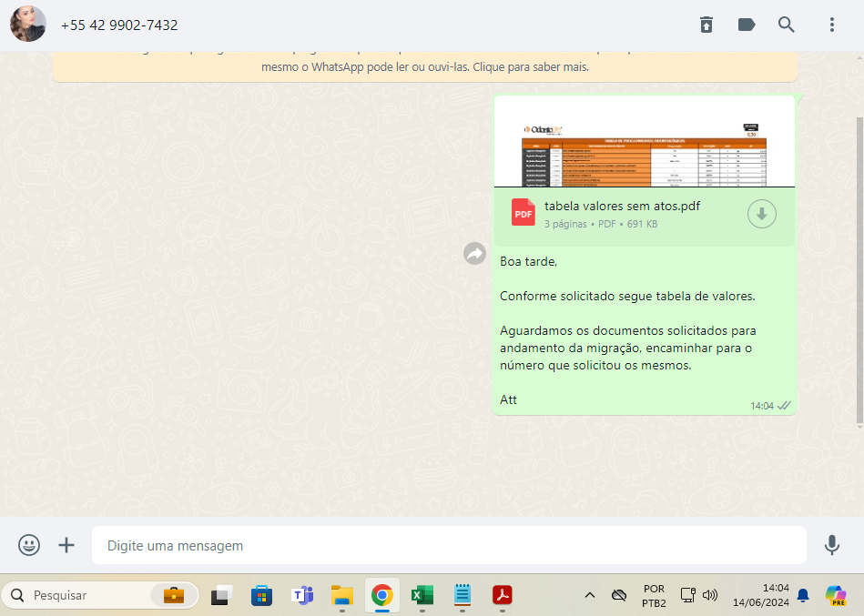Open Microsoft Teams from the taskbar
The height and width of the screenshot is (616, 864).
301,595
